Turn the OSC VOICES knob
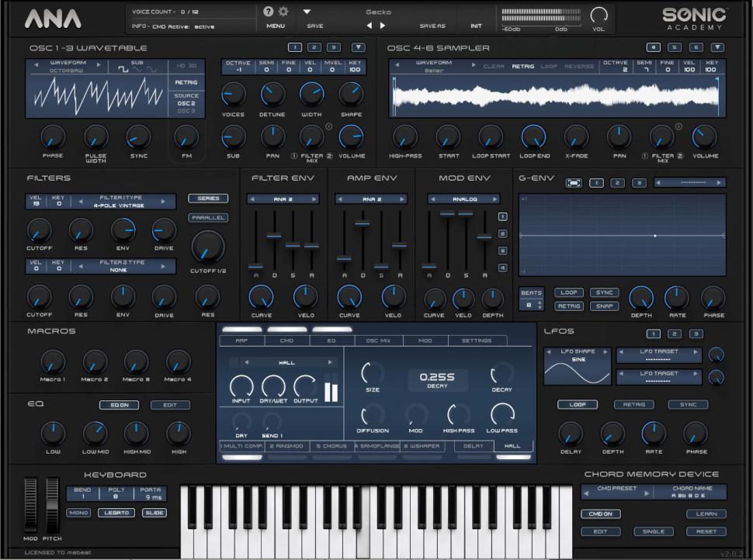 pyautogui.click(x=233, y=95)
